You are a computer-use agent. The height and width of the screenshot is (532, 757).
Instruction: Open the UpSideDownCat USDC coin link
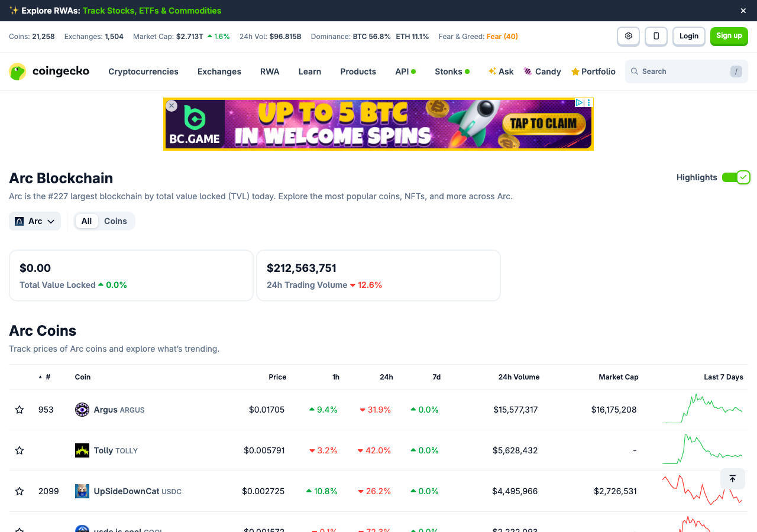click(138, 491)
